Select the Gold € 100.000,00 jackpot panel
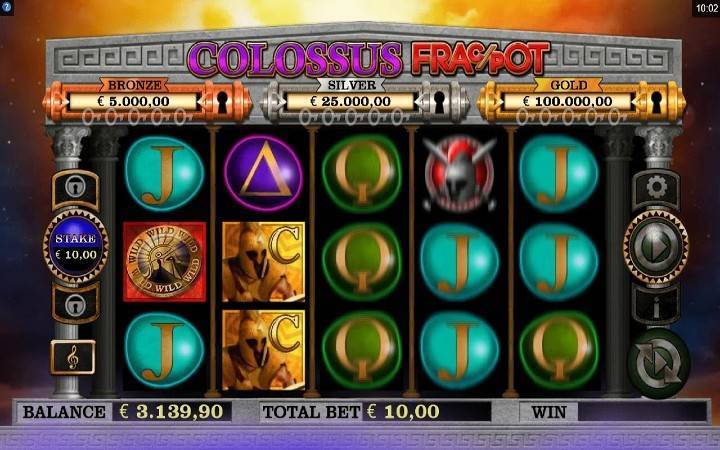The image size is (720, 450). point(581,101)
